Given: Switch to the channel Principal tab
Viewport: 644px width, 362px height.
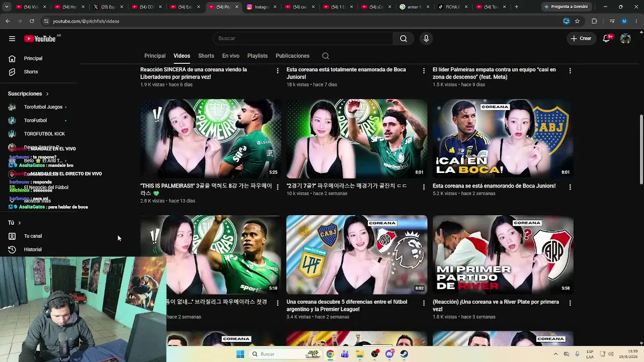Looking at the screenshot, I should 155,56.
